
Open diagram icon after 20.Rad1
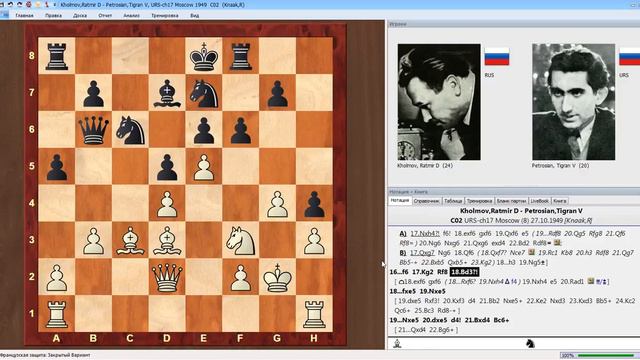click(590, 281)
